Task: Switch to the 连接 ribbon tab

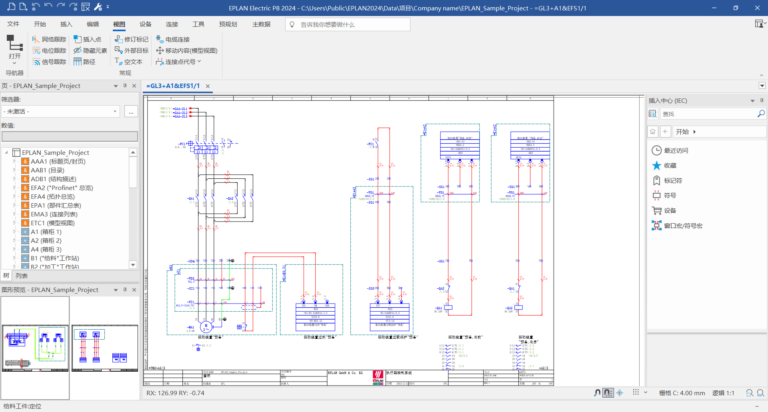Action: (x=172, y=24)
